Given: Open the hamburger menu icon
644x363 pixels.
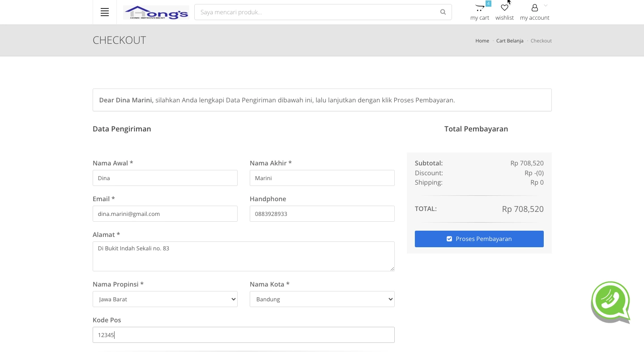Looking at the screenshot, I should coord(105,12).
